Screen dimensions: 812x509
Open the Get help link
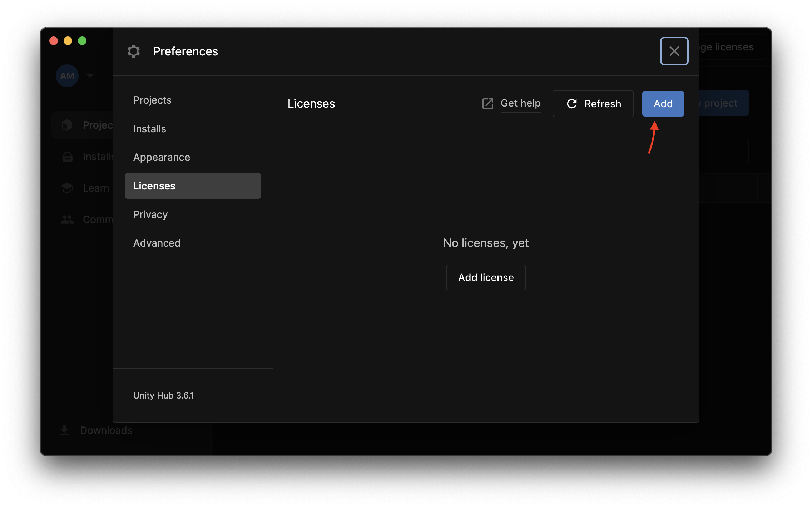coord(520,103)
